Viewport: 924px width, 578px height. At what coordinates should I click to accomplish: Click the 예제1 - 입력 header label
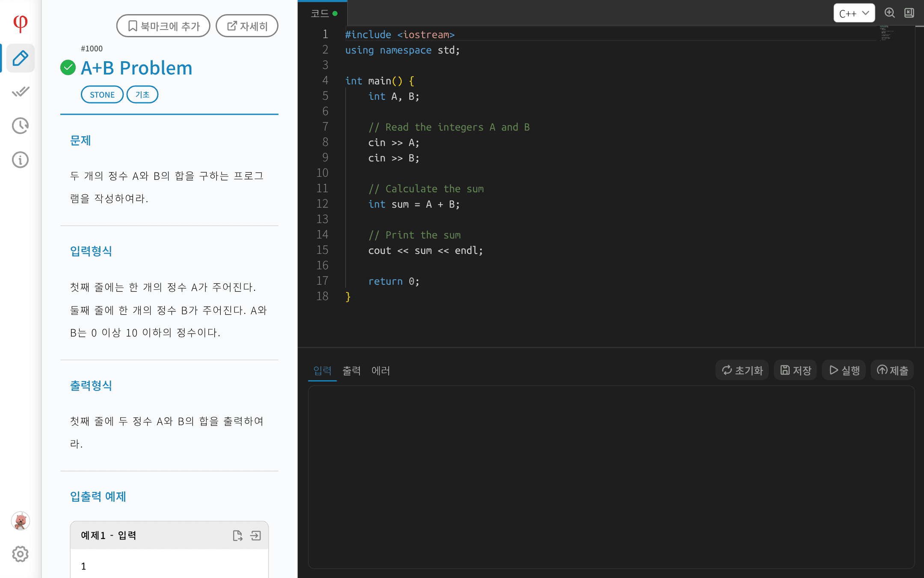(x=109, y=536)
